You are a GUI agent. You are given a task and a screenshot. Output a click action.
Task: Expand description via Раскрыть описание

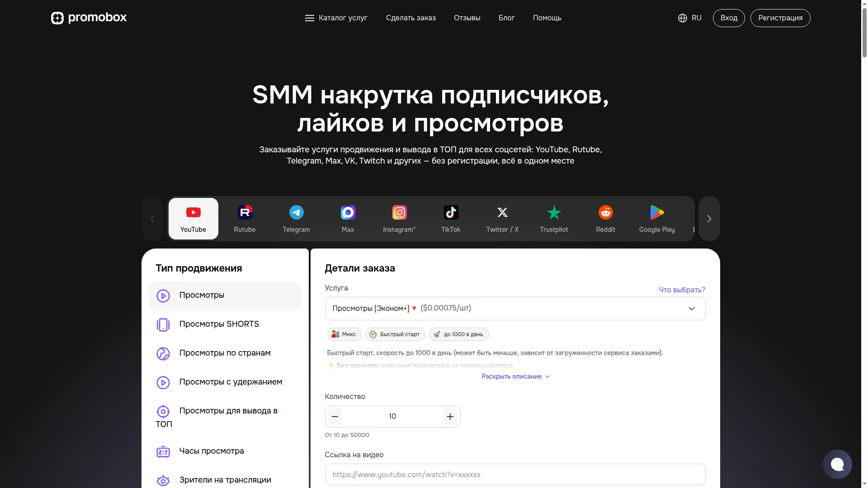pos(515,376)
